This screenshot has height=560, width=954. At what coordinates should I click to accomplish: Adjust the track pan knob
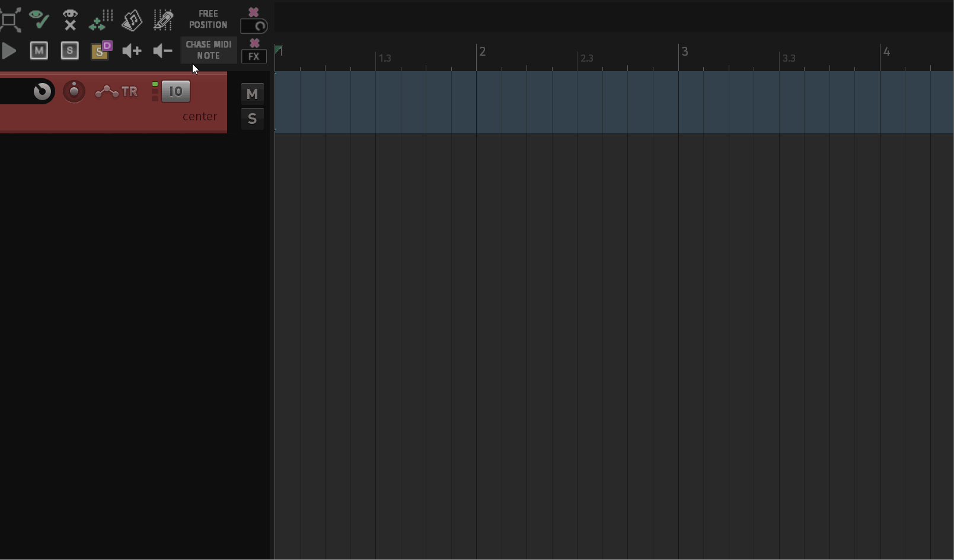tap(42, 91)
